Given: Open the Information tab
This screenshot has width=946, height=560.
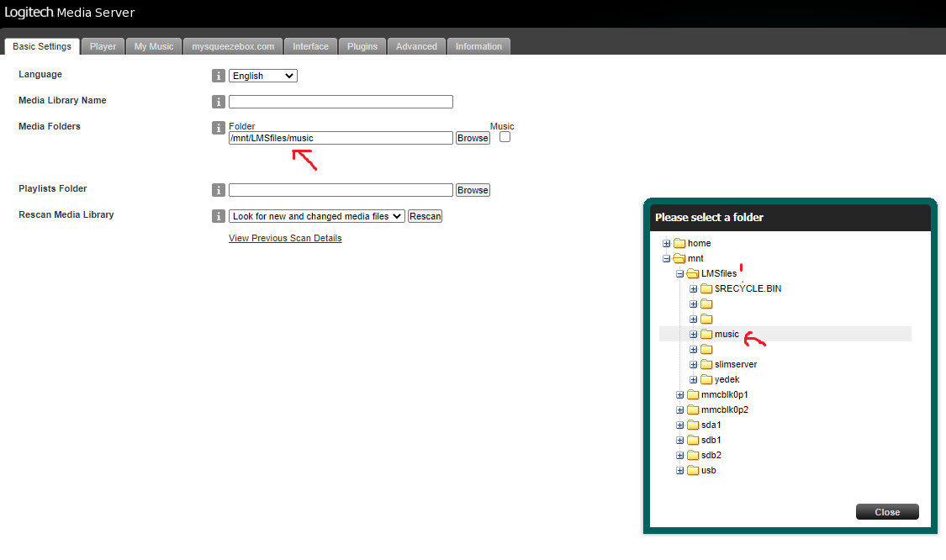Looking at the screenshot, I should pyautogui.click(x=478, y=46).
